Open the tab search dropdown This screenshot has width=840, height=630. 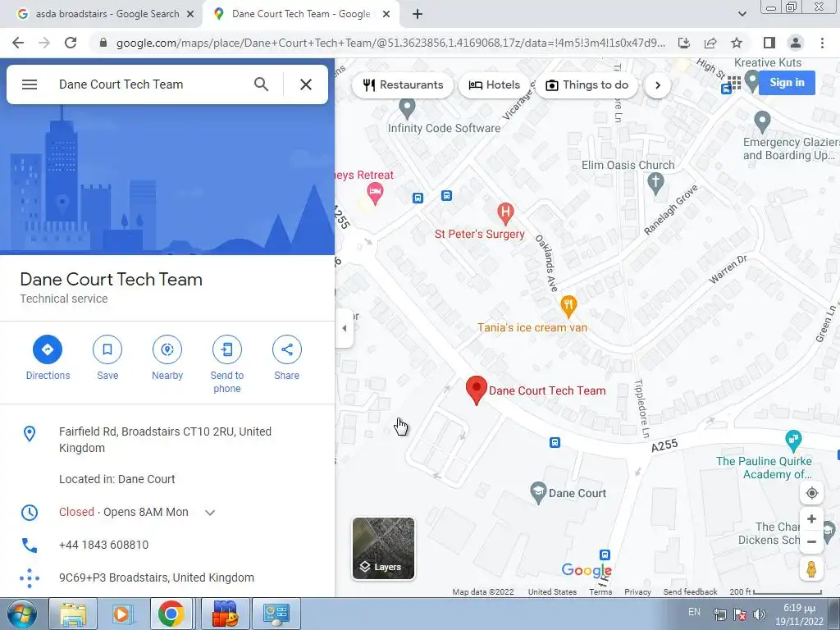click(x=742, y=14)
